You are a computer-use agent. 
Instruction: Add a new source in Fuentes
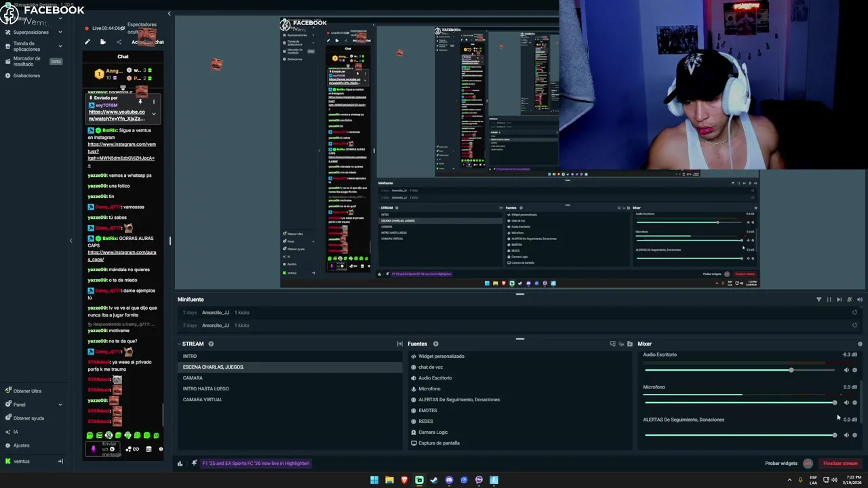[435, 344]
